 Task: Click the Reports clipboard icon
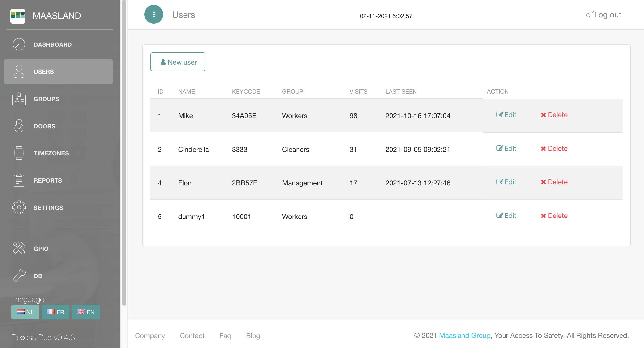(19, 180)
